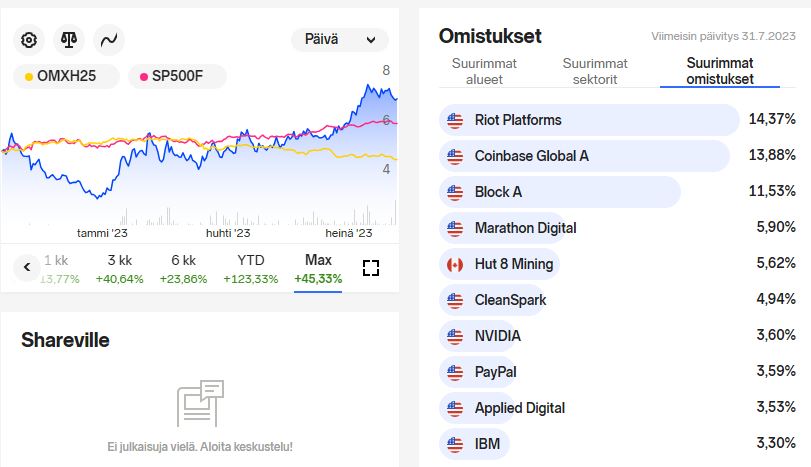Click the empty posts icon in Shareville

click(200, 403)
